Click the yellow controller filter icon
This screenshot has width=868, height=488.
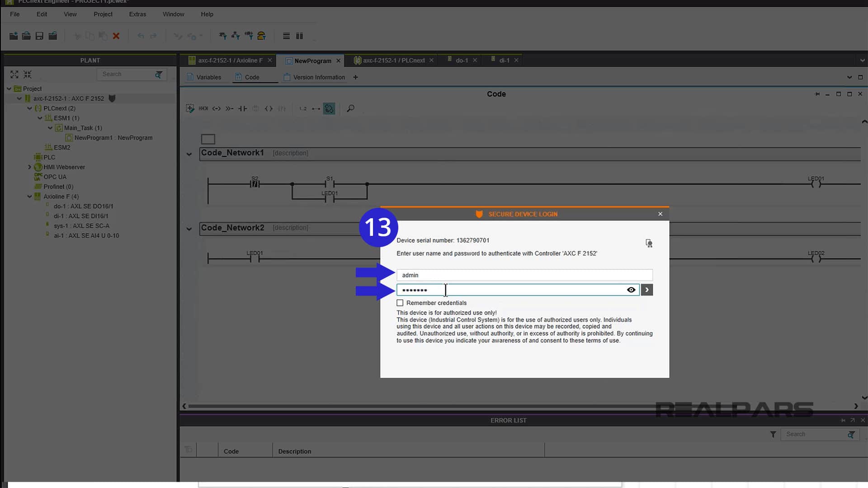coord(261,36)
